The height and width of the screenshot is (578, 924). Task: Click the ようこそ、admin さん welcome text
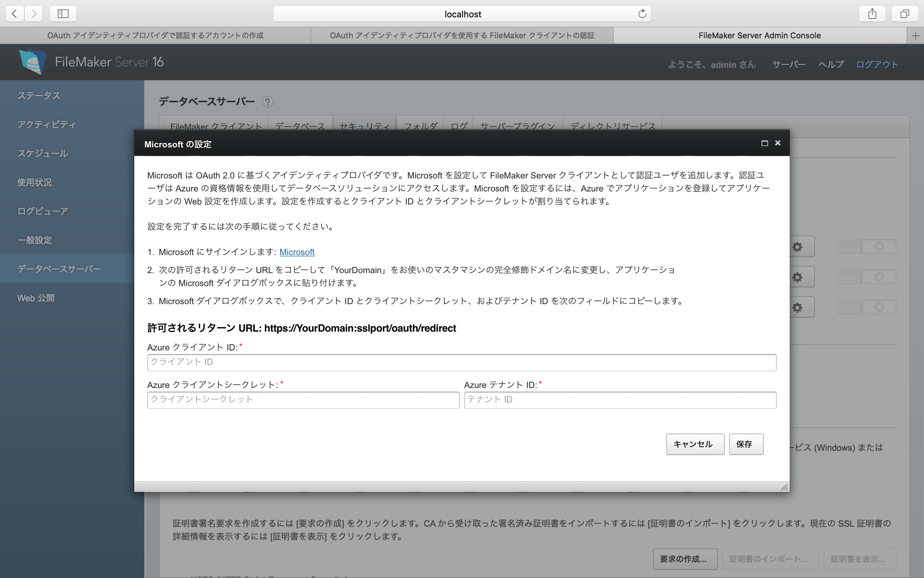712,65
